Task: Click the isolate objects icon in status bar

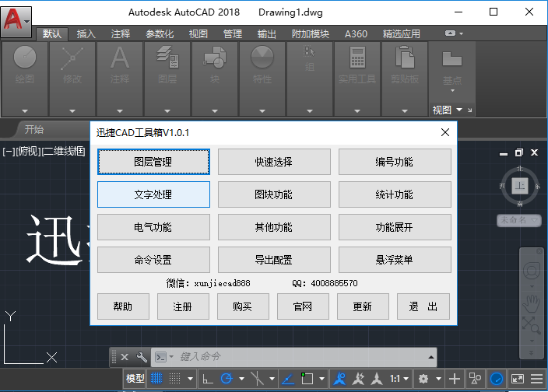Action: pos(475,379)
